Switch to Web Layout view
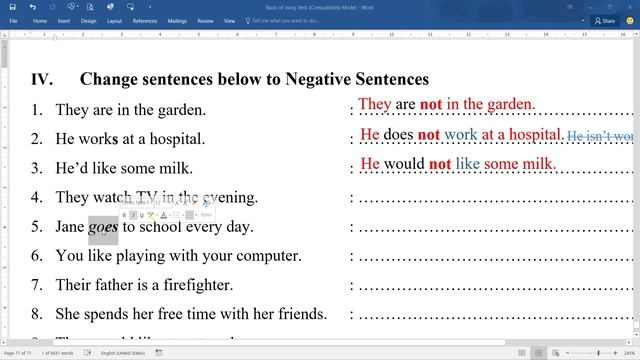 [556, 353]
